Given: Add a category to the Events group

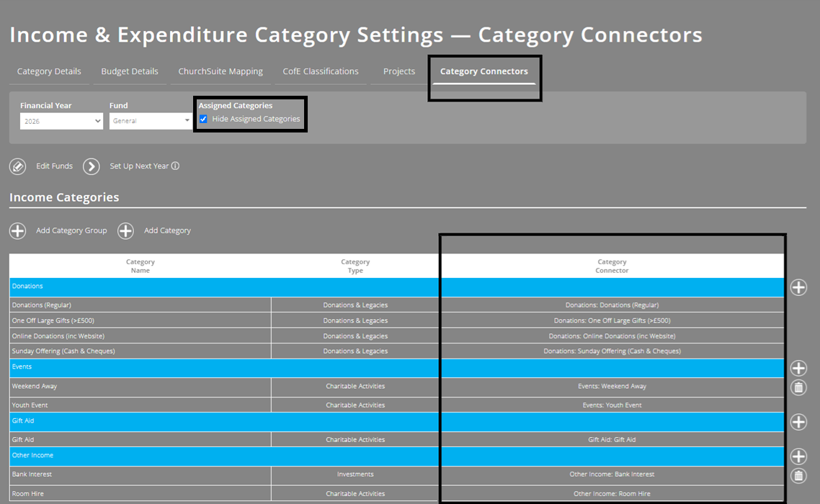Looking at the screenshot, I should coord(798,368).
